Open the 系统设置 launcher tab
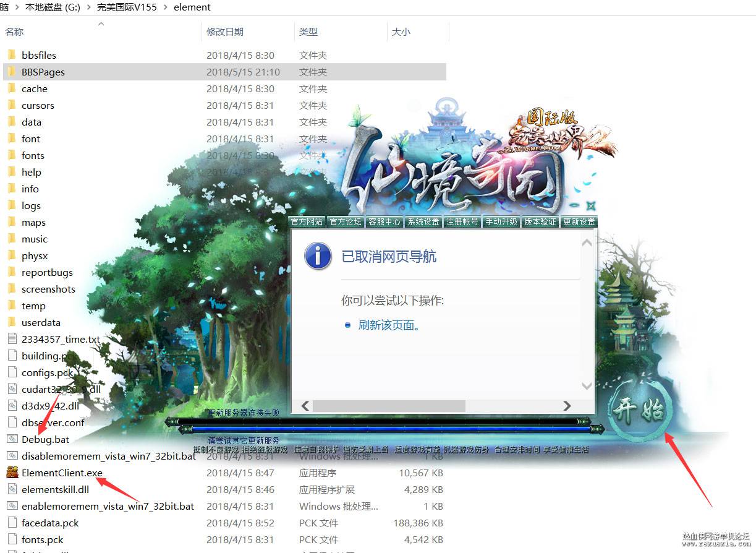The width and height of the screenshot is (756, 553). tap(423, 221)
